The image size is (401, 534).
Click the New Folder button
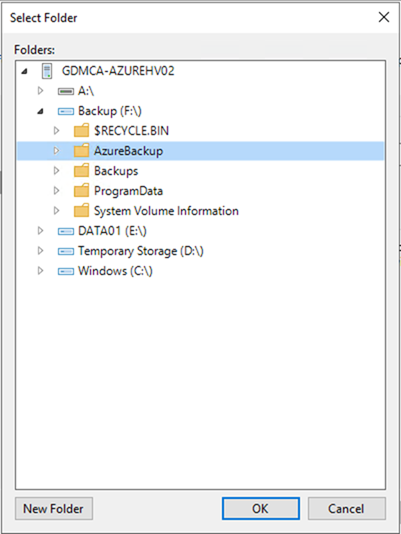tap(54, 508)
